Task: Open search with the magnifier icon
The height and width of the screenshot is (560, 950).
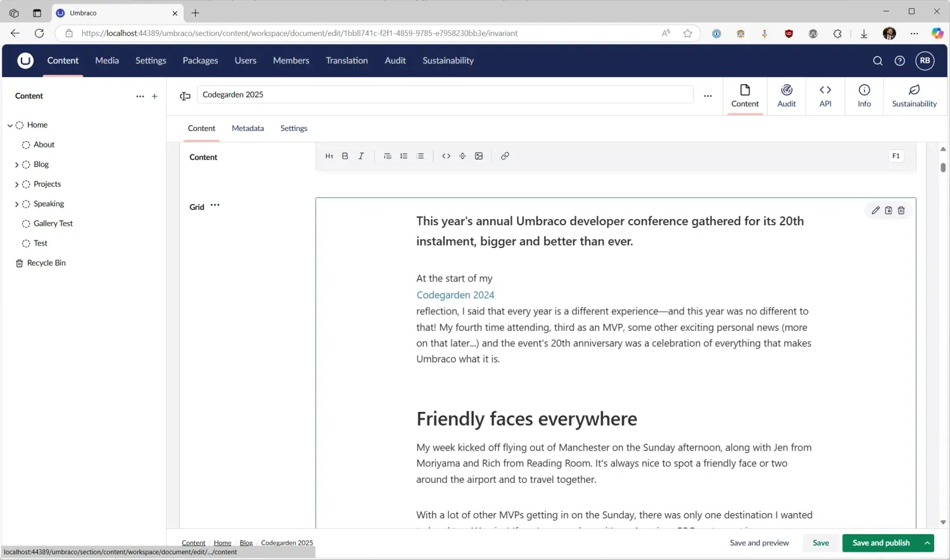Action: coord(878,61)
